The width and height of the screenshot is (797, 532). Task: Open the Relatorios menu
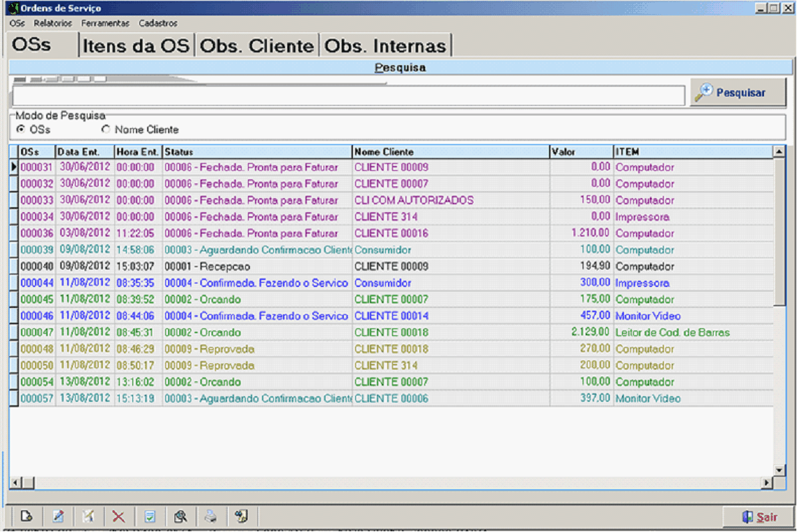point(53,23)
